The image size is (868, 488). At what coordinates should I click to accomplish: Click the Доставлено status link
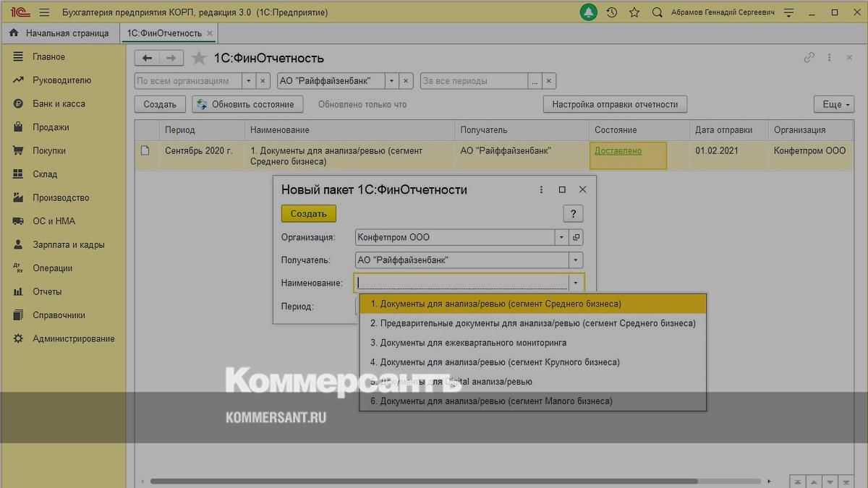[618, 150]
